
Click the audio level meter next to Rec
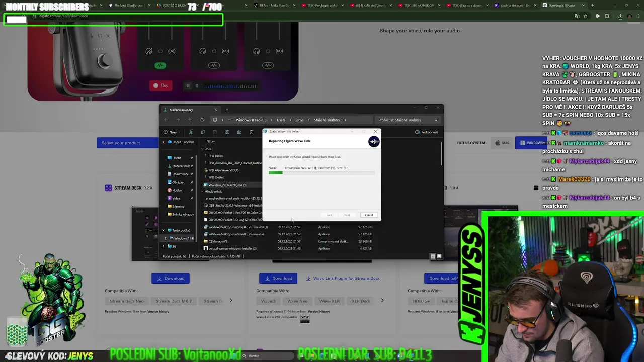click(230, 86)
